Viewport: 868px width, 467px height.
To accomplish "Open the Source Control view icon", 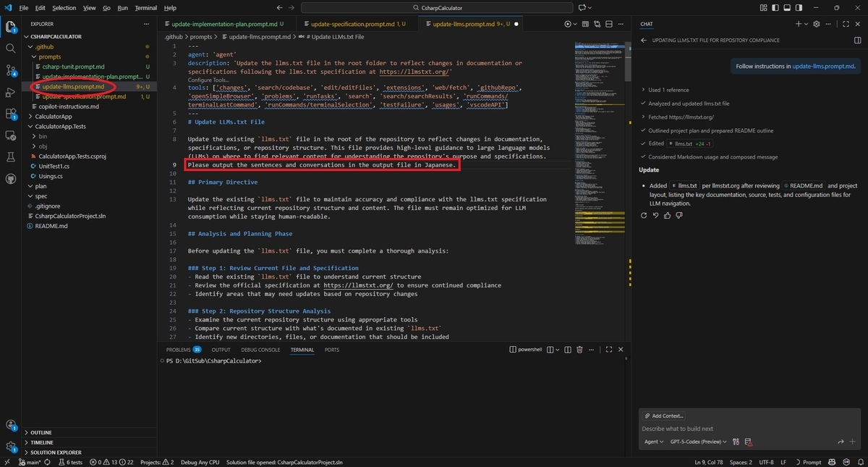I will click(x=11, y=70).
